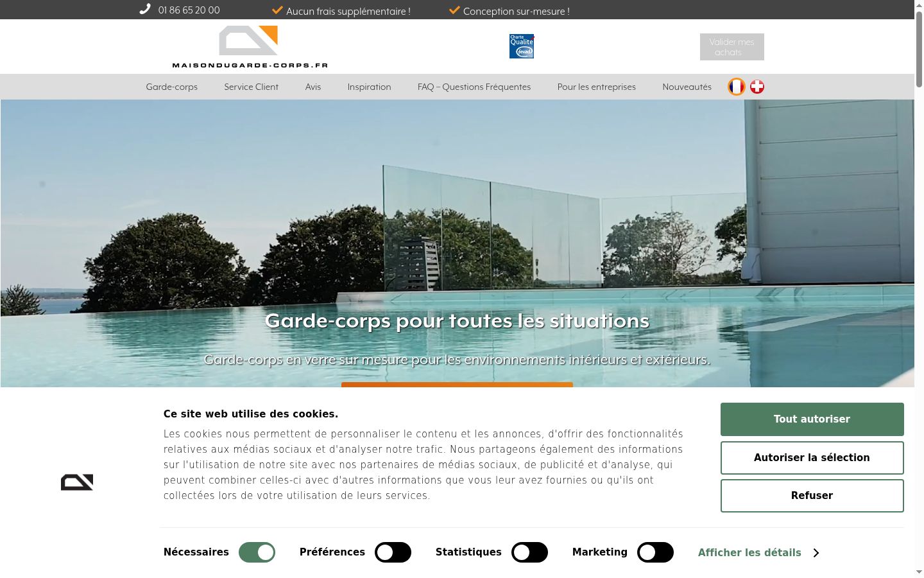
Task: Click 'Ce site web utilise des cookies.' heading
Action: [251, 414]
